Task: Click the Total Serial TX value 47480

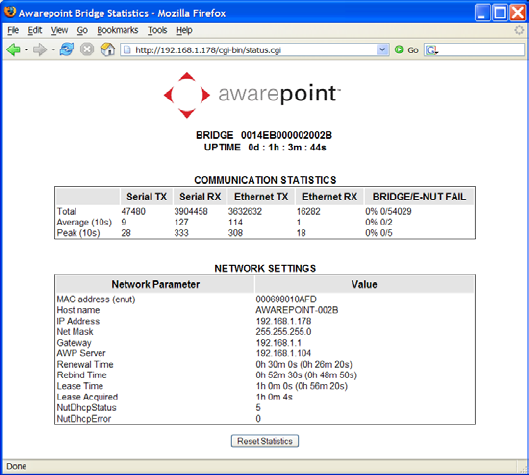Action: click(134, 212)
